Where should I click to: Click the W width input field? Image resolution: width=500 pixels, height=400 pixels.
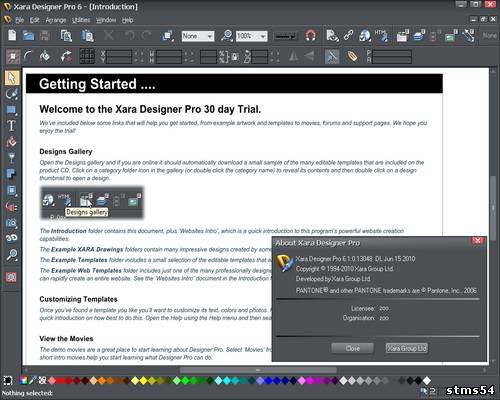169,53
